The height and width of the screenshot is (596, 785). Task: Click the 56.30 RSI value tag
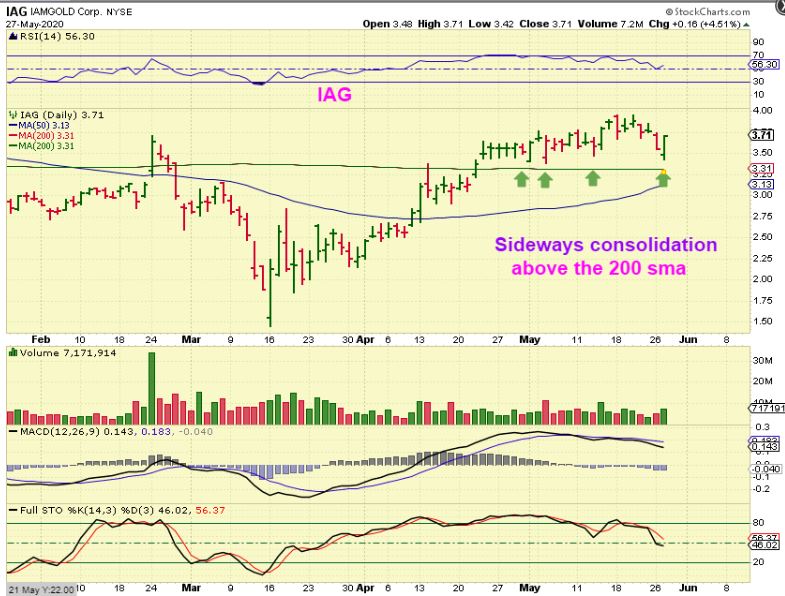(x=764, y=64)
